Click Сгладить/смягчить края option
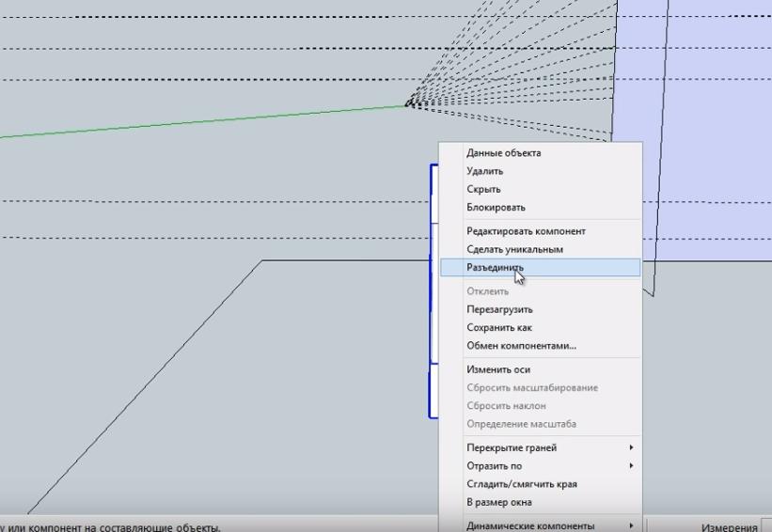 click(x=521, y=484)
